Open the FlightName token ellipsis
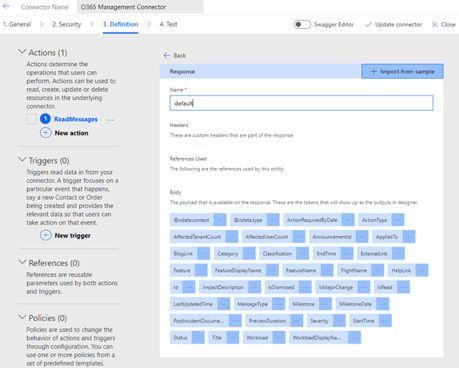The width and height of the screenshot is (459, 368). (377, 270)
